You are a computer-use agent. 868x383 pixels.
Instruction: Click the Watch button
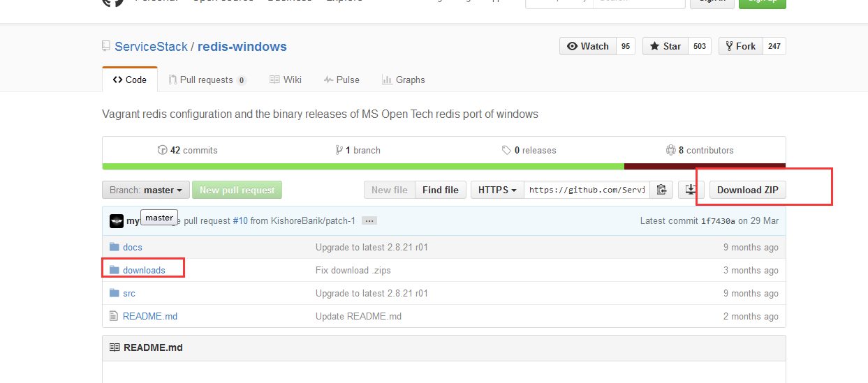(588, 46)
